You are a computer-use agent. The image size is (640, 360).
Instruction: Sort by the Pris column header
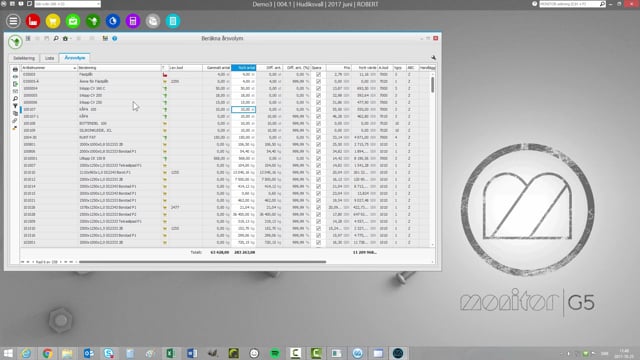point(339,68)
